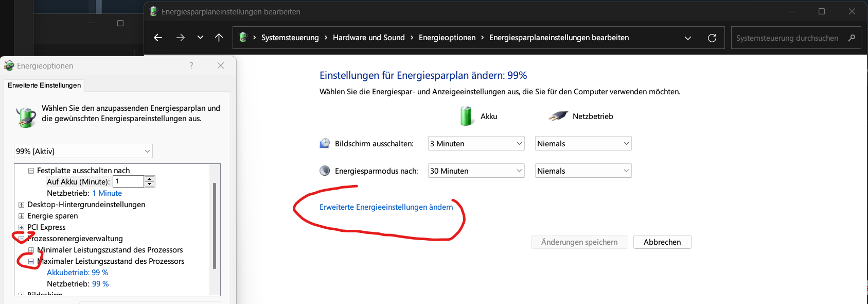Click the battery icon in the address bar
Screen dimensions: 868x304
click(243, 37)
